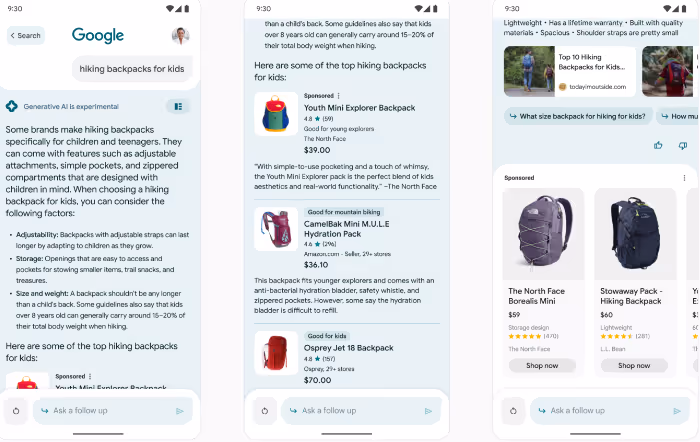
Task: Shop now for The North Face Borealis Mini
Action: pyautogui.click(x=542, y=366)
